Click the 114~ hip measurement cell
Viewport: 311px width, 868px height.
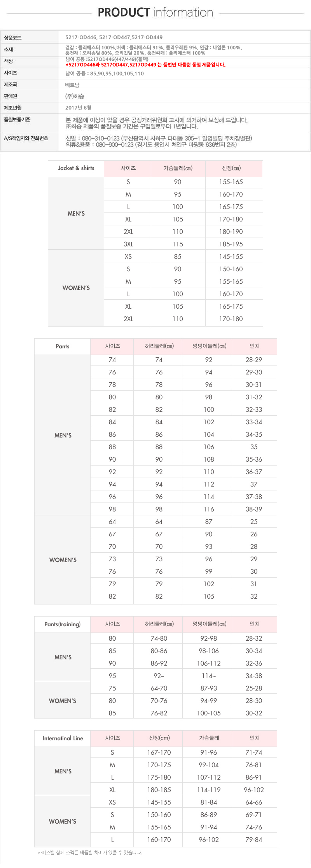(209, 676)
